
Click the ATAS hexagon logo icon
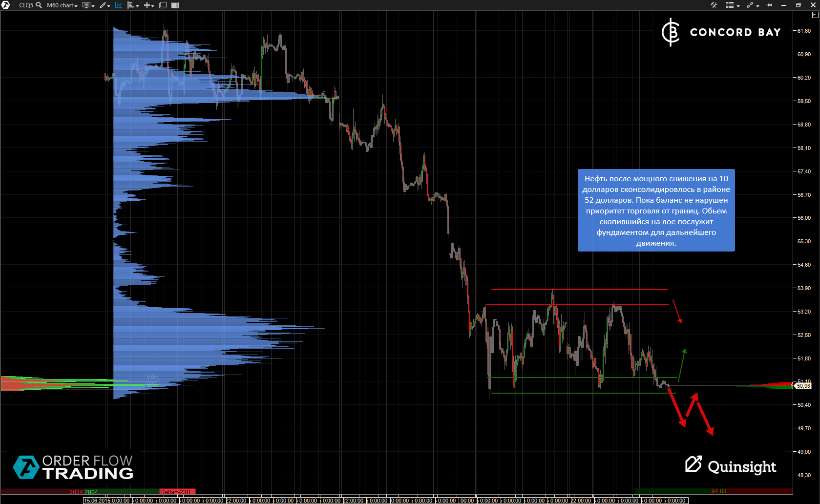[6, 5]
